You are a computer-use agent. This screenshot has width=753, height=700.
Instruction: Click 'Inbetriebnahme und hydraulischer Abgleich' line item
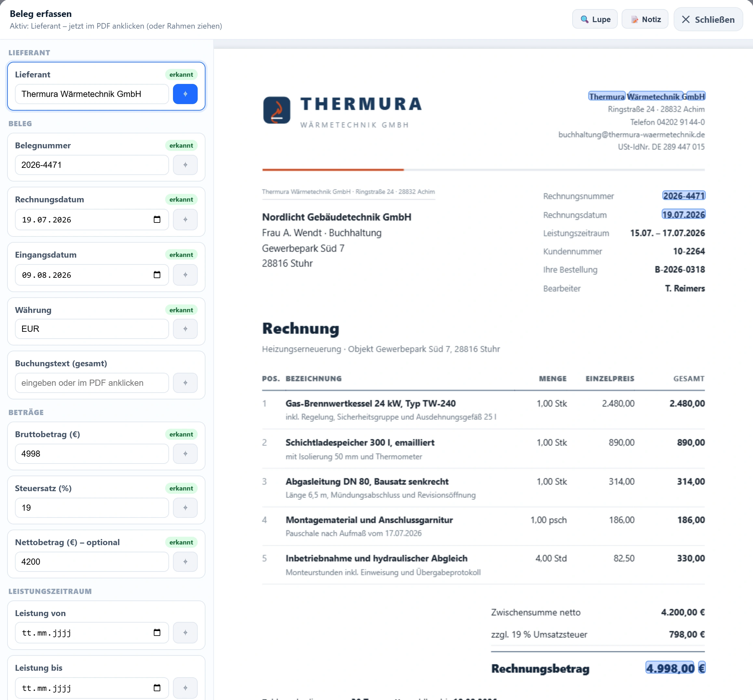click(376, 558)
